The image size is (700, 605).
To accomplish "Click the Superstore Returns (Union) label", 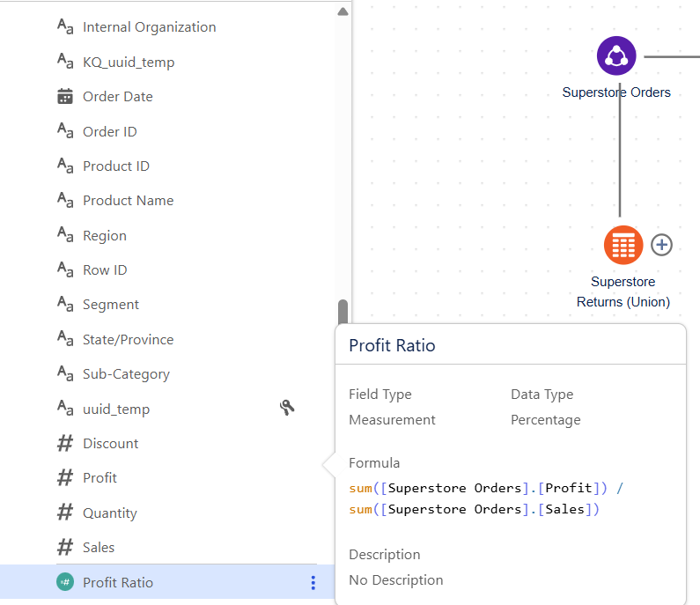I will 623,291.
